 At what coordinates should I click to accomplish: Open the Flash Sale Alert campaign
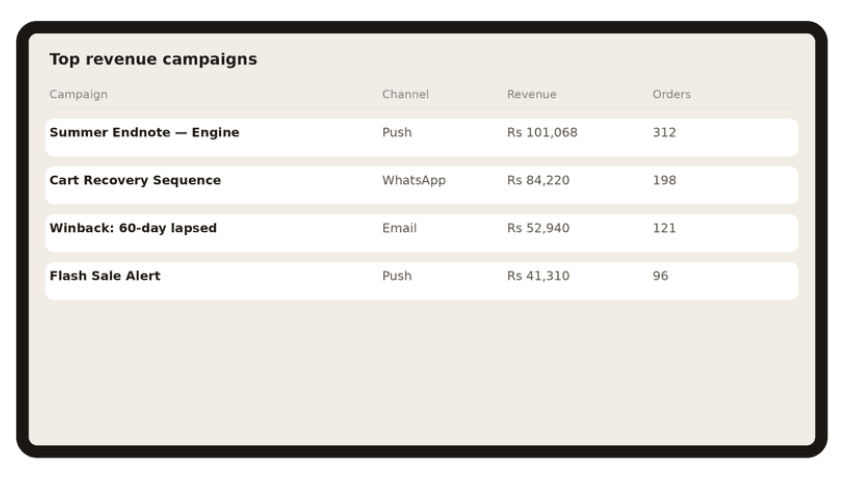pos(421,281)
